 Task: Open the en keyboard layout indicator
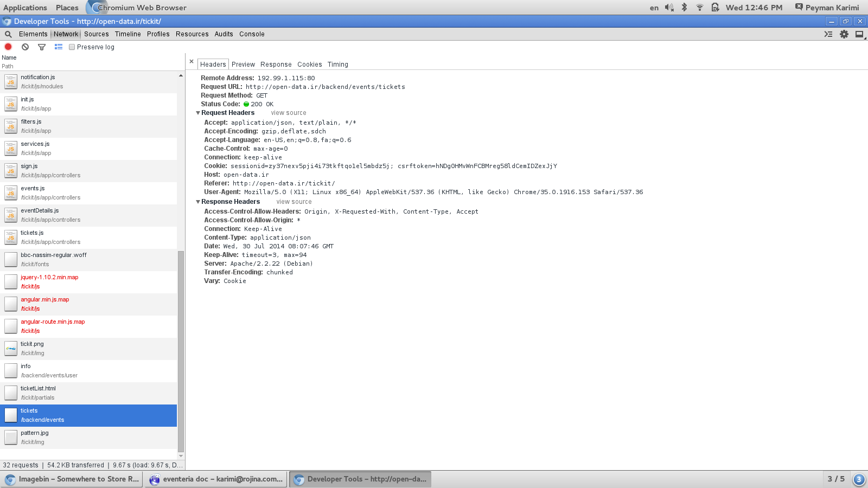654,8
